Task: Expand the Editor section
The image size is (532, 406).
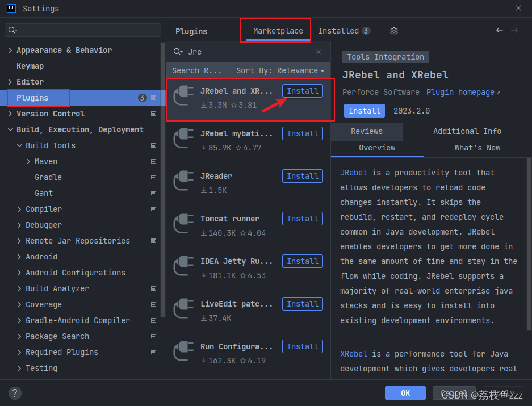Action: click(10, 82)
